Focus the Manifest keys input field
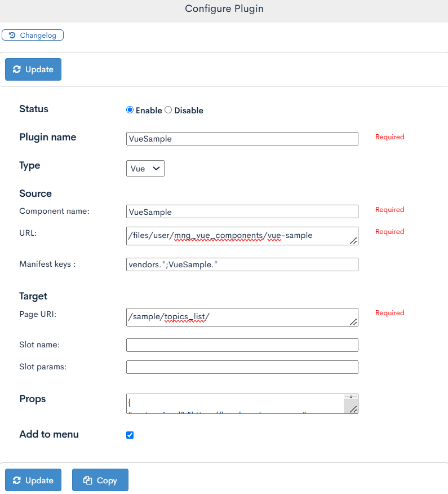 point(242,264)
